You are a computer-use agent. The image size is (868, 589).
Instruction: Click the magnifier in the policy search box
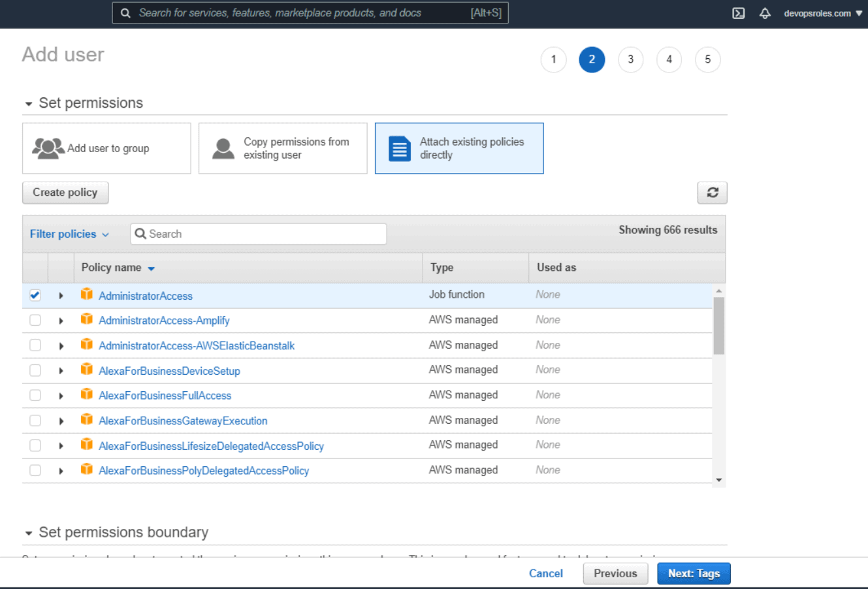pos(142,233)
